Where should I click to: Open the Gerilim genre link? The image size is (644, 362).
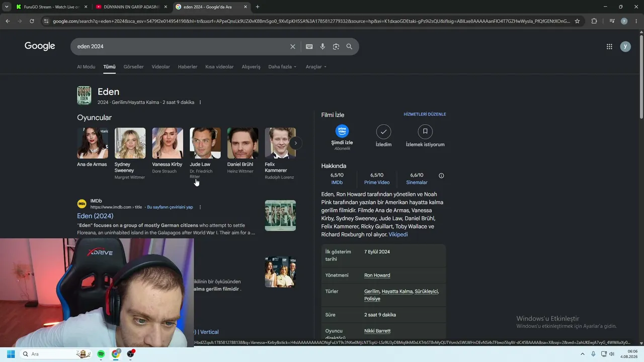372,292
